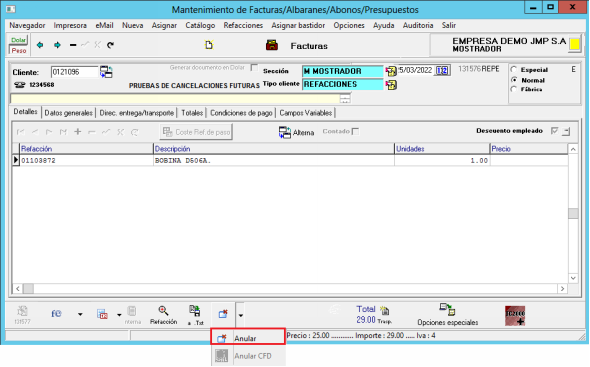Expand the calendar invoice dropdown arrow
590x367 pixels.
tap(119, 315)
